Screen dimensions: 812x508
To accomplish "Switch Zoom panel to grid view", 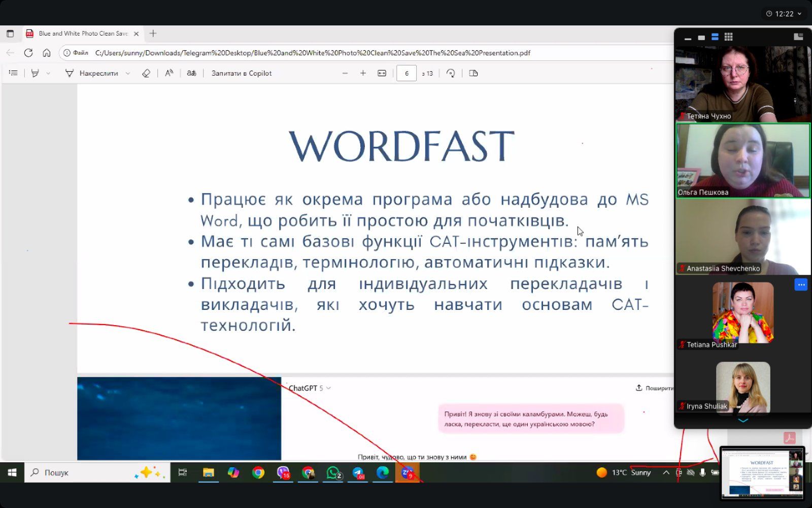I will coord(728,37).
